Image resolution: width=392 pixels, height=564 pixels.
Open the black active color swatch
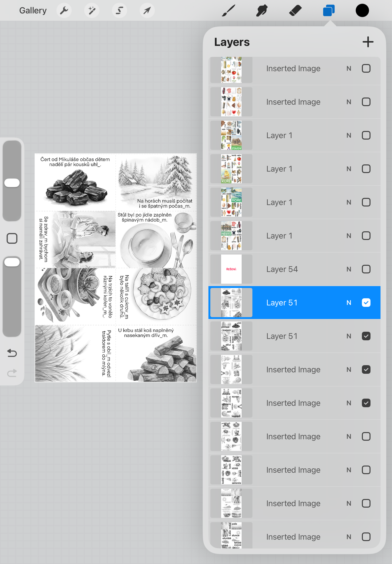click(x=362, y=11)
